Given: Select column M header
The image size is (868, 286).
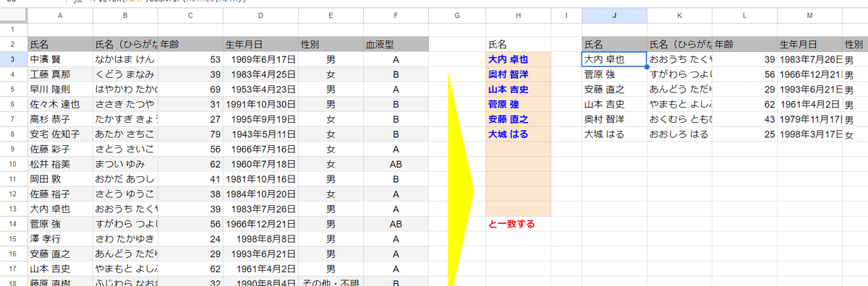Looking at the screenshot, I should click(x=810, y=14).
